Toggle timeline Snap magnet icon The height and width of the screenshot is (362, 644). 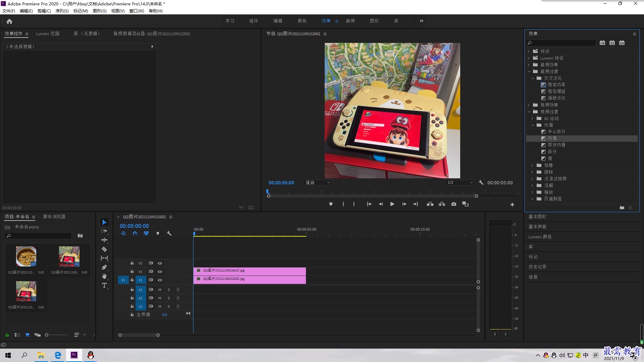135,233
